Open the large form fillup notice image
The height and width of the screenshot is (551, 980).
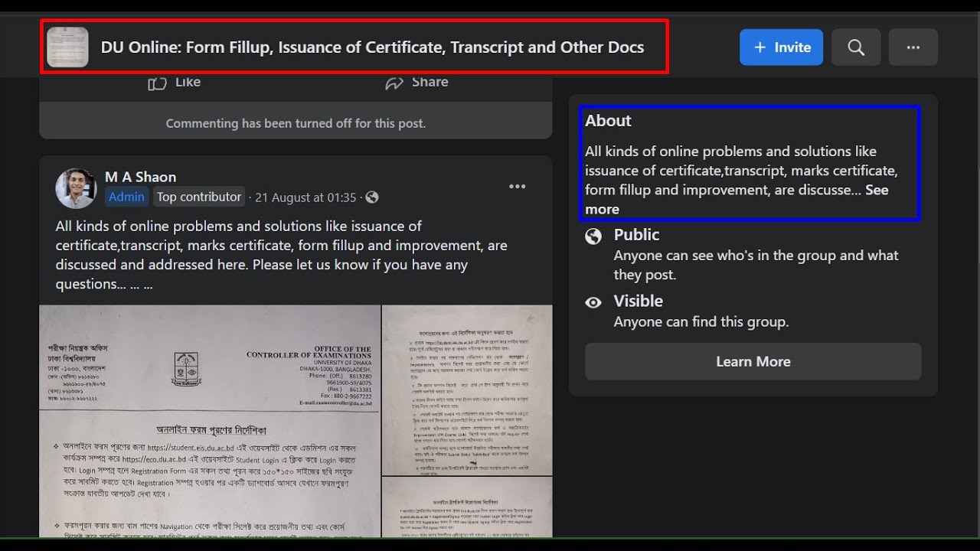(210, 421)
